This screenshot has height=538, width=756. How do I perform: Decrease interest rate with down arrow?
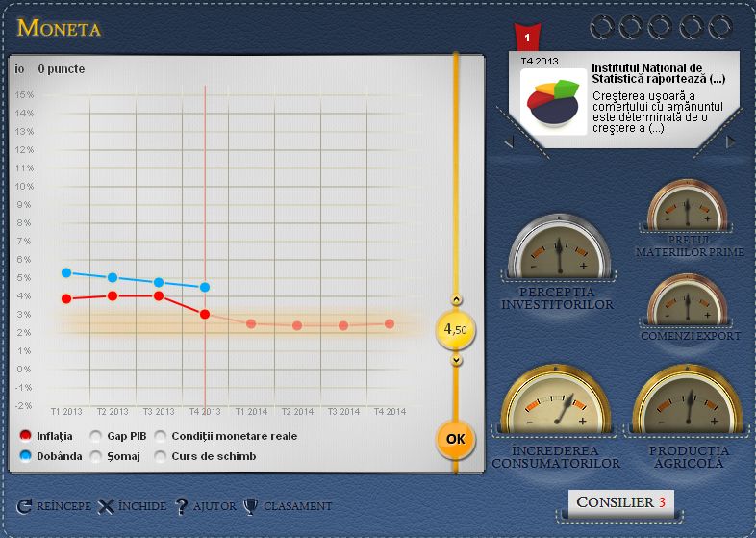456,360
